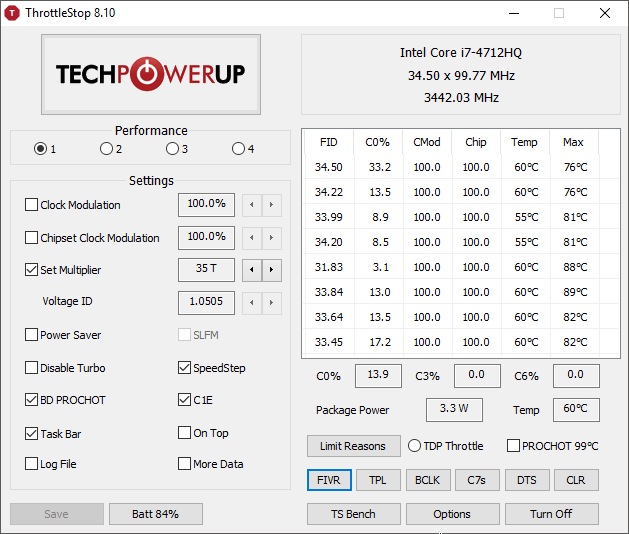Click the Temp column header in table

(525, 142)
